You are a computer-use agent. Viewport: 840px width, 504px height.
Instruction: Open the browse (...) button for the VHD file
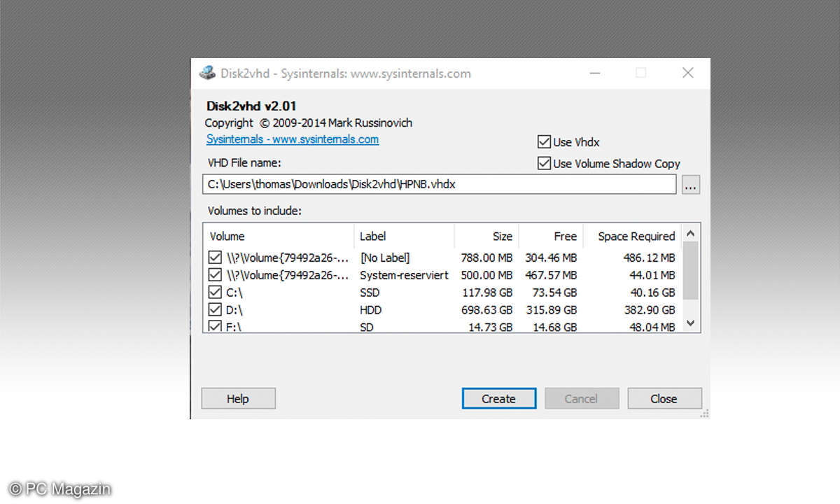click(x=691, y=185)
